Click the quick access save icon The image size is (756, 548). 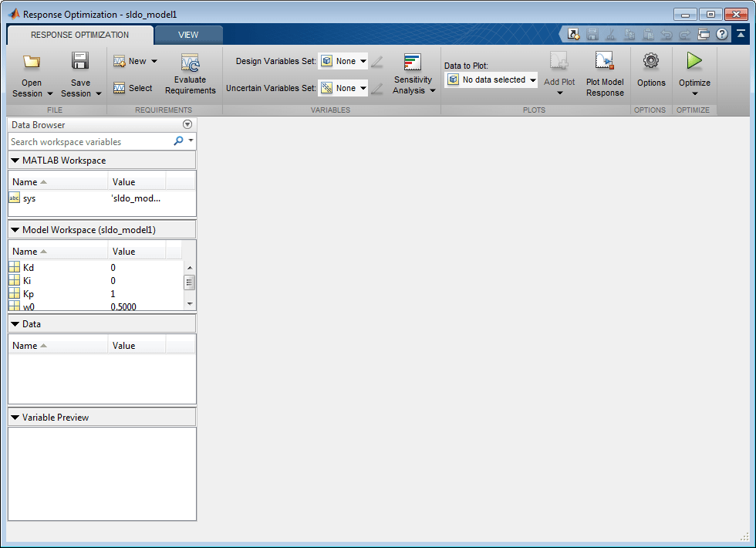592,34
